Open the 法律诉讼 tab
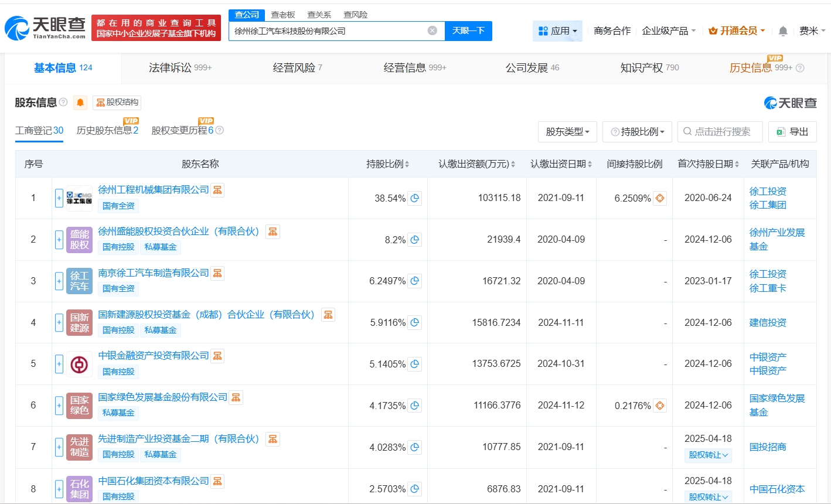 (180, 68)
